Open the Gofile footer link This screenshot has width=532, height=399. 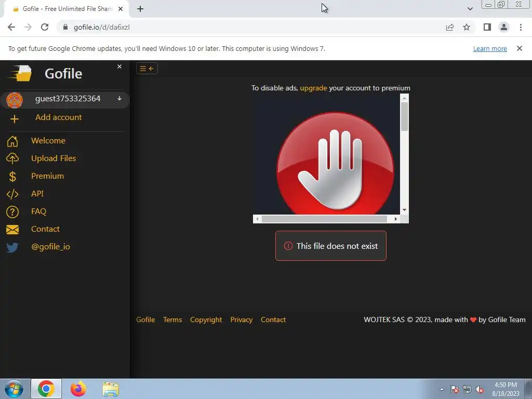pos(145,320)
